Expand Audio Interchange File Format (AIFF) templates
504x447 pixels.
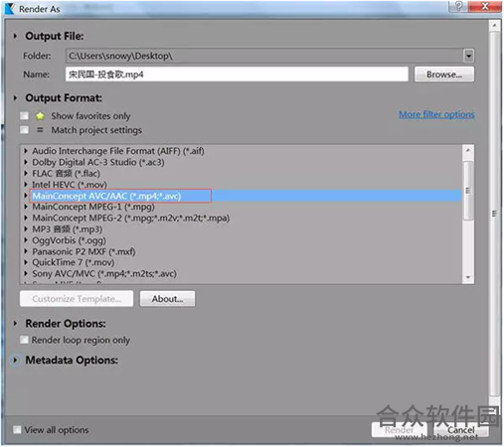pos(26,151)
